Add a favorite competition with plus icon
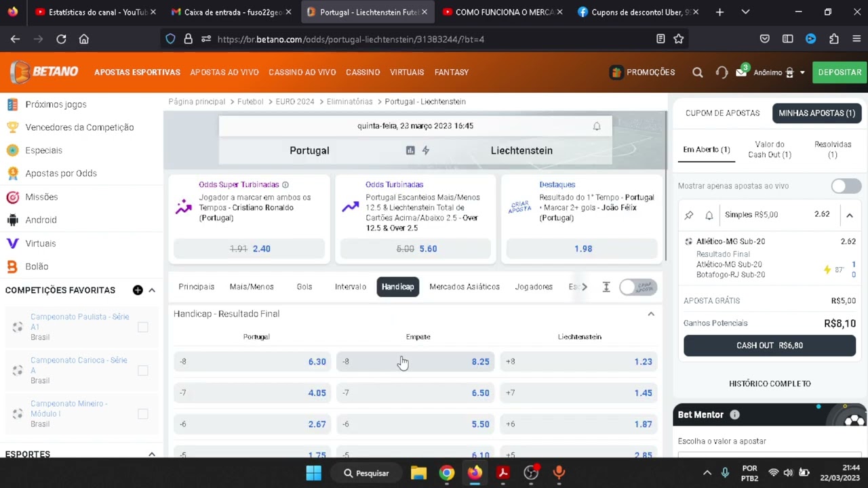Viewport: 868px width, 488px height. pos(138,290)
